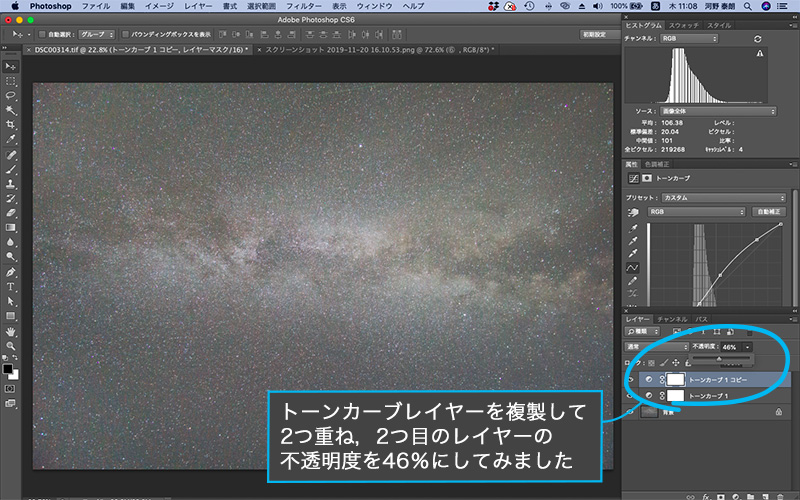Select the Pen tool
The height and width of the screenshot is (500, 800).
pos(10,272)
